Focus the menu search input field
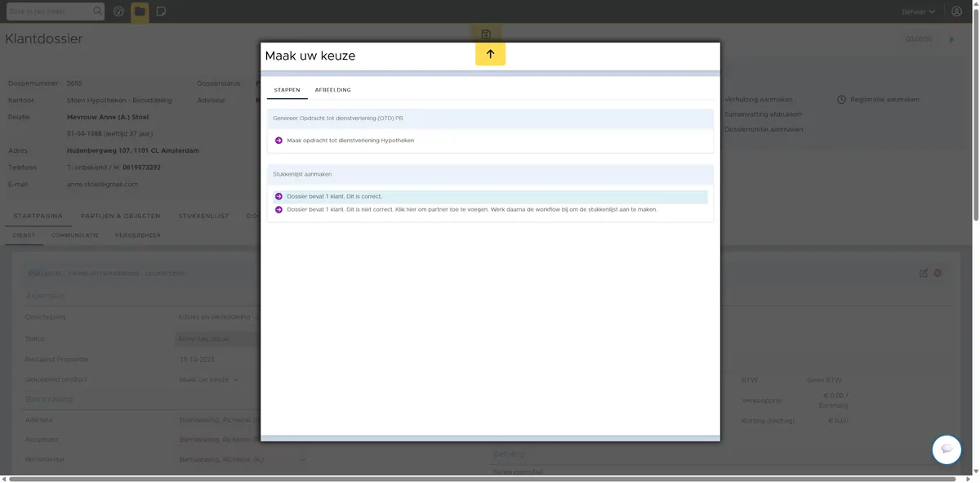This screenshot has height=483, width=980. click(49, 11)
